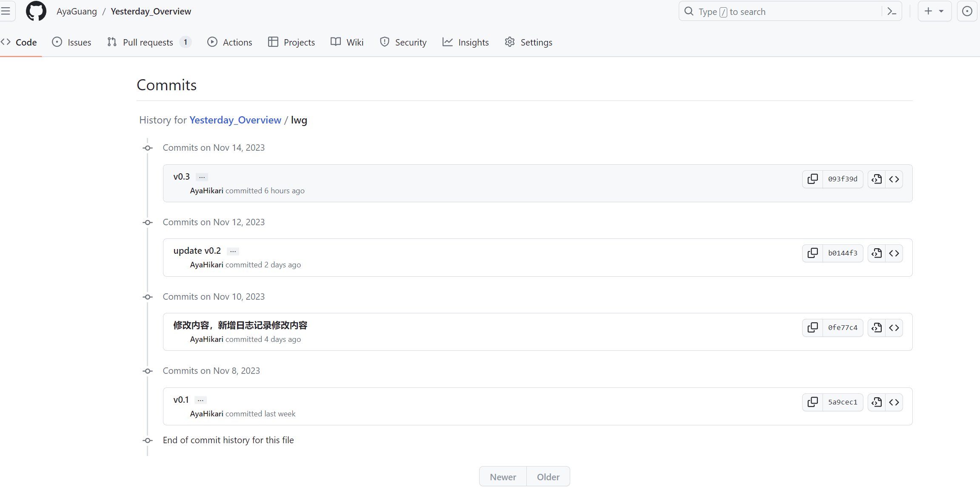Copy full SHA for commit 5a9cec1

(x=812, y=402)
